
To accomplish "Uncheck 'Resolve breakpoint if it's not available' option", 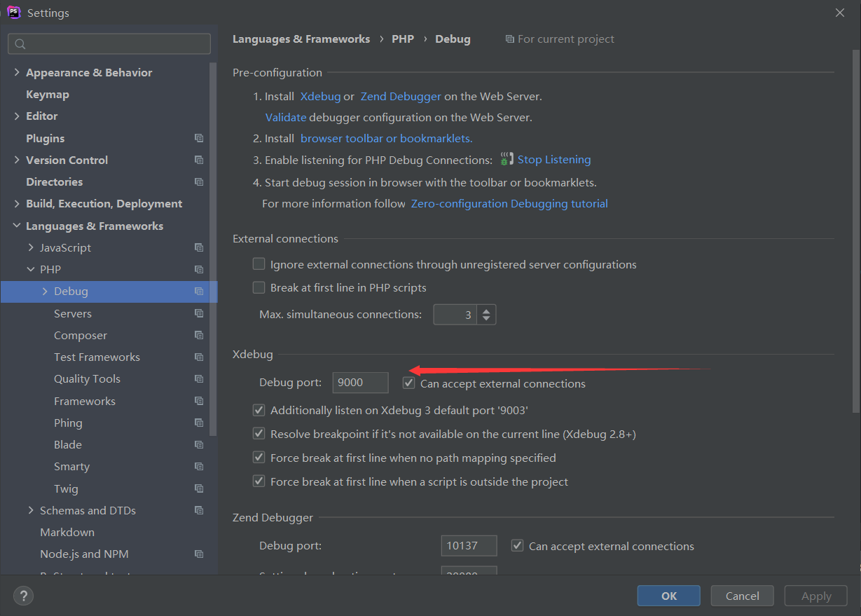I will 259,434.
